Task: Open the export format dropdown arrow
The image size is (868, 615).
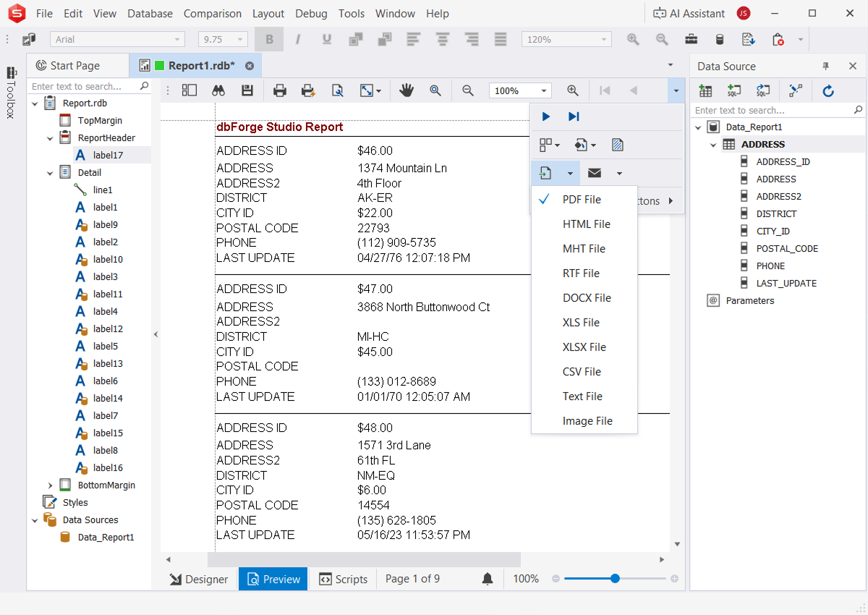Action: point(570,173)
